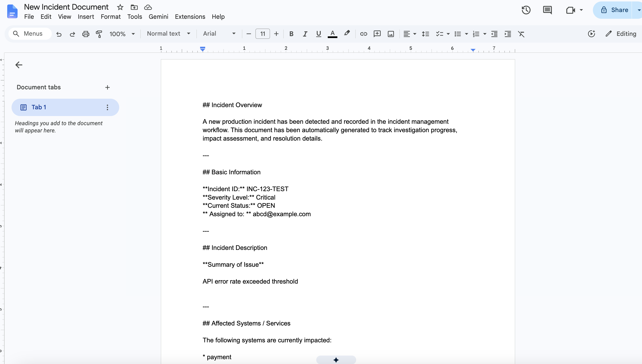The height and width of the screenshot is (364, 642).
Task: Click the New Incident Document title
Action: pyautogui.click(x=66, y=7)
